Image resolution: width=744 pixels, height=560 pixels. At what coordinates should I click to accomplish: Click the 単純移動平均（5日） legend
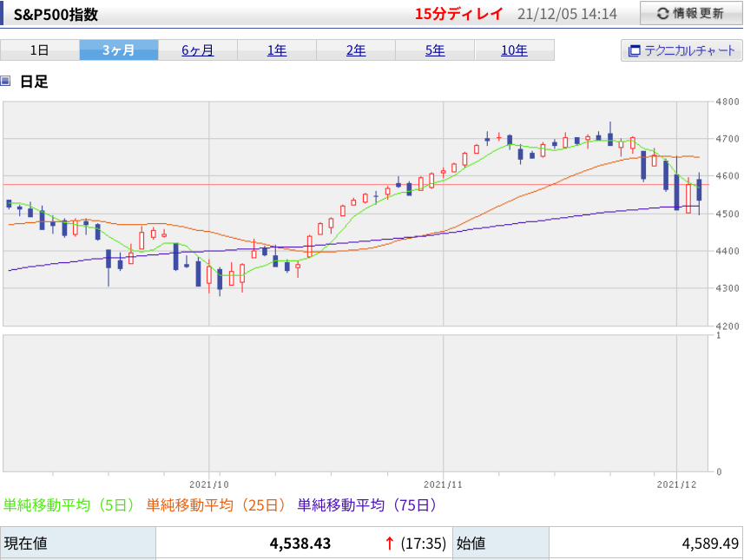(x=69, y=505)
